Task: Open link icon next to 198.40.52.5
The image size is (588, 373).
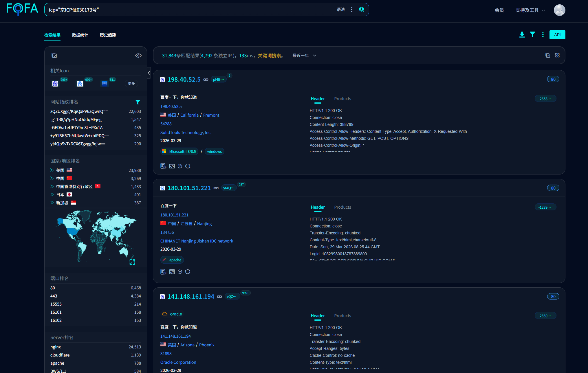Action: (x=206, y=80)
